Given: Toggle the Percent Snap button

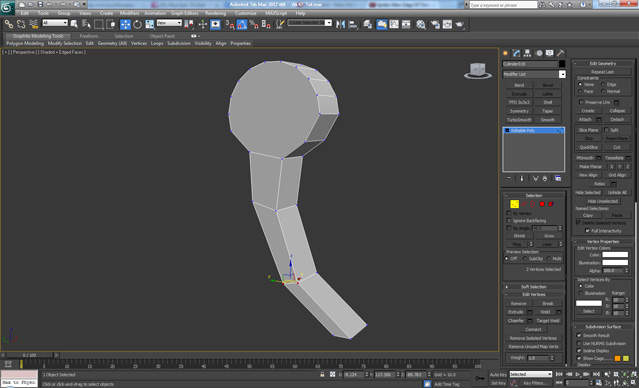Looking at the screenshot, I should [254, 24].
